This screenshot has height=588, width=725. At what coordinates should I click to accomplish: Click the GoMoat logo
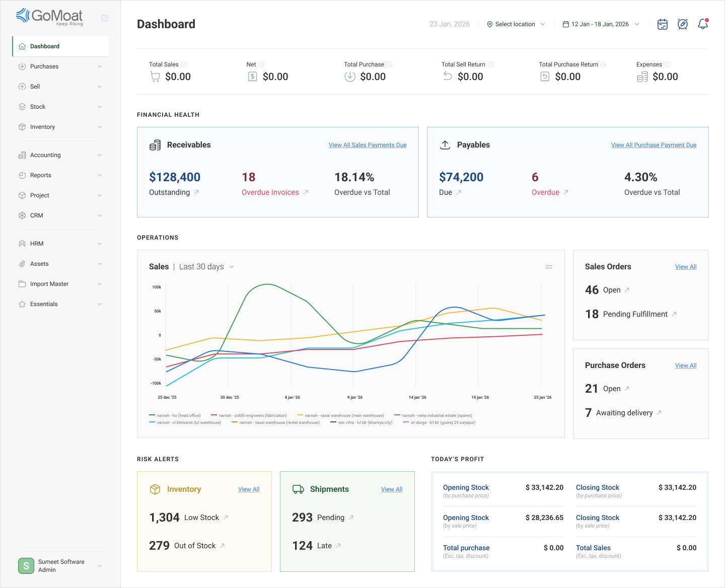click(x=49, y=17)
